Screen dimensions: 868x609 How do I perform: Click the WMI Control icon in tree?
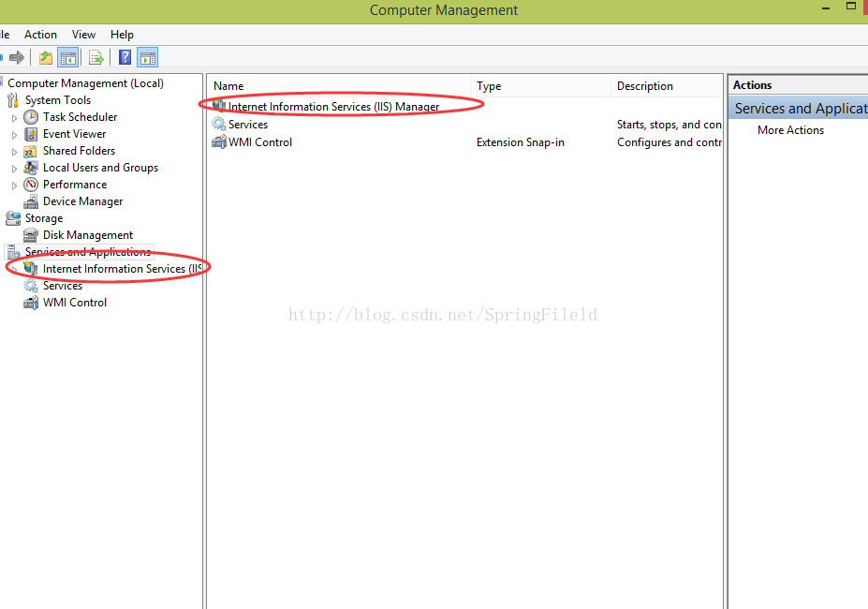[31, 303]
